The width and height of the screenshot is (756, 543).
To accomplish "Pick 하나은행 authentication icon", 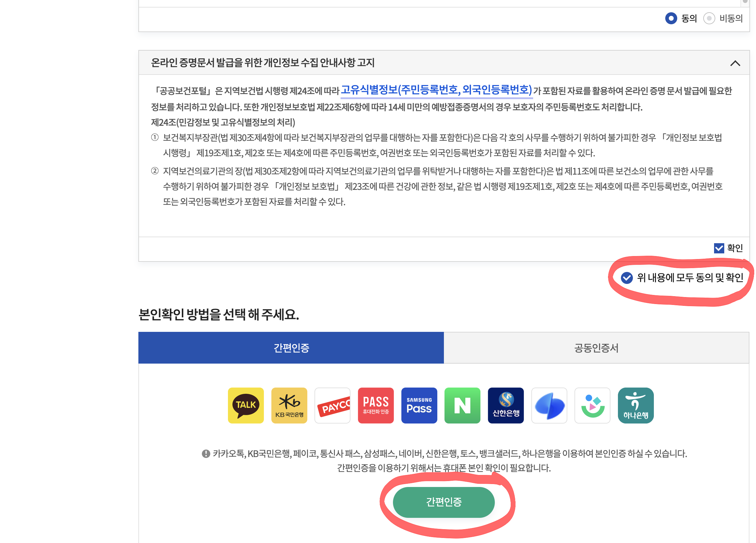I will (x=636, y=405).
